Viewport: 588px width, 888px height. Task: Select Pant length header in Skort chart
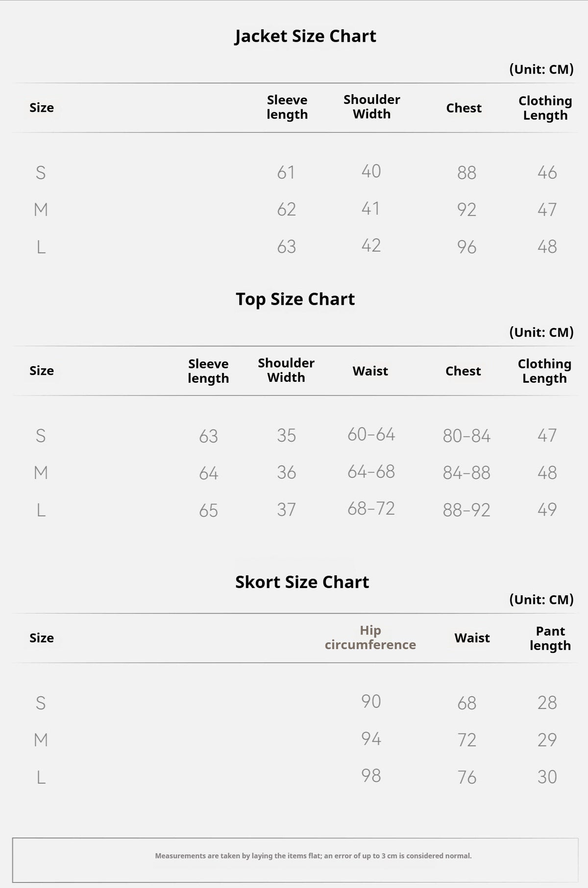[x=550, y=638]
